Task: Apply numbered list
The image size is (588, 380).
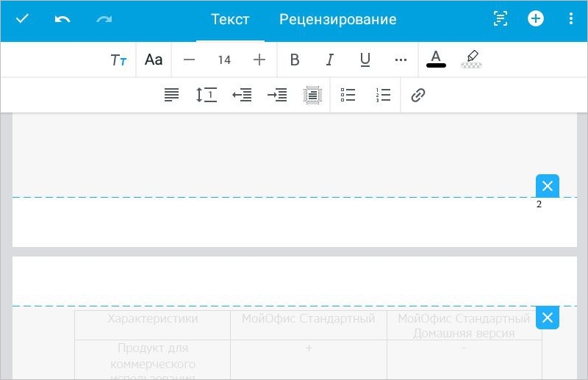Action: [383, 95]
